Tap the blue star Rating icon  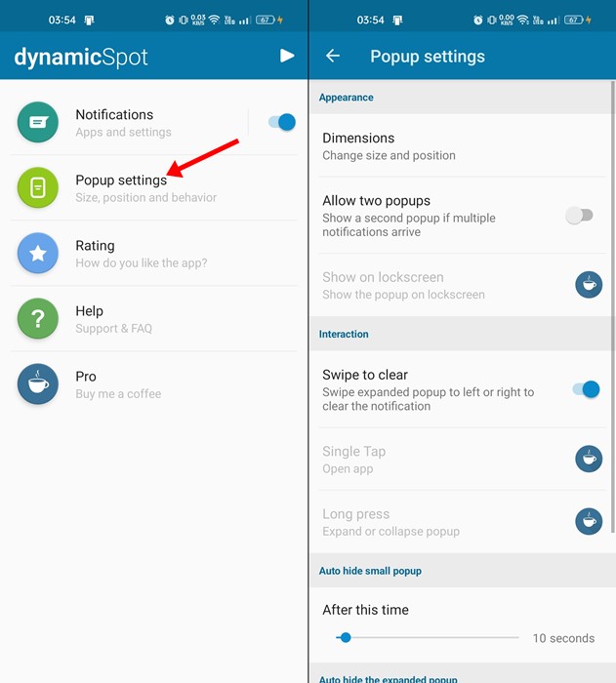coord(38,253)
